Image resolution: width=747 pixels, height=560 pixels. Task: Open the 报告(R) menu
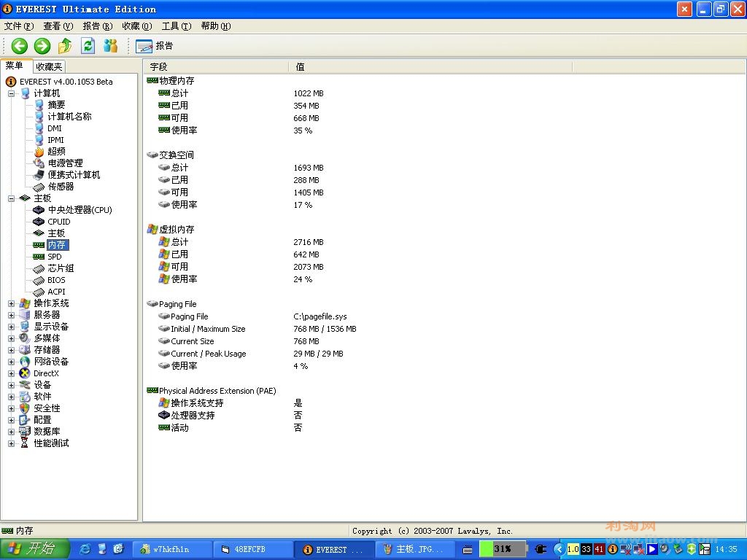(x=98, y=26)
